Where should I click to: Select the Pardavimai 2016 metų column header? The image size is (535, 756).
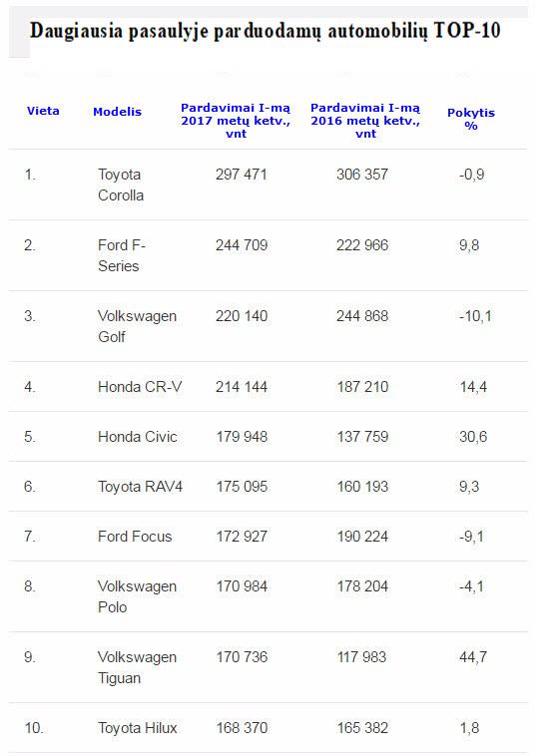tap(365, 121)
